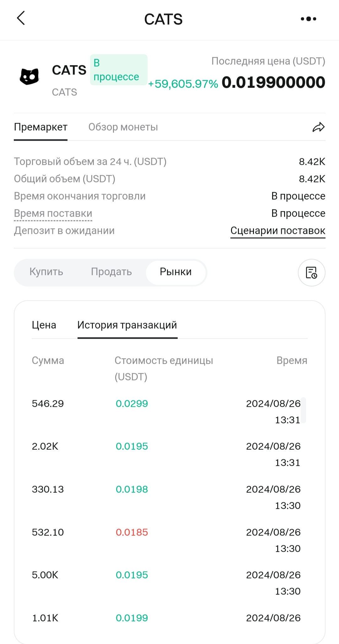Open the Обзор монеты tab

tap(123, 127)
